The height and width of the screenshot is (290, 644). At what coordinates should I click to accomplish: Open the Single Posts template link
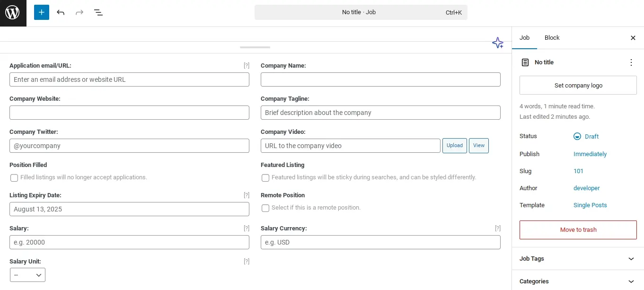590,205
